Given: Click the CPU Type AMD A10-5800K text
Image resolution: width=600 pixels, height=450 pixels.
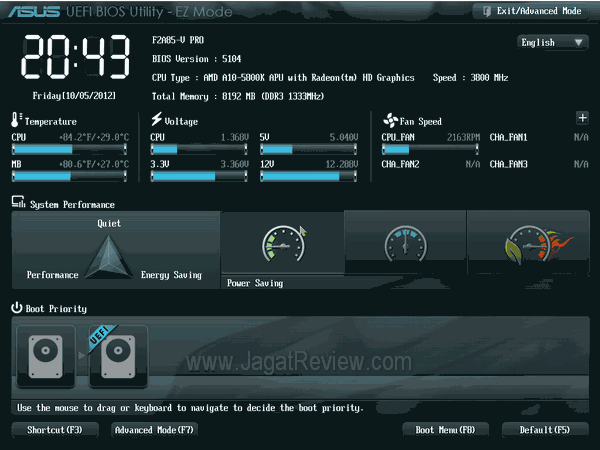Looking at the screenshot, I should (x=283, y=78).
